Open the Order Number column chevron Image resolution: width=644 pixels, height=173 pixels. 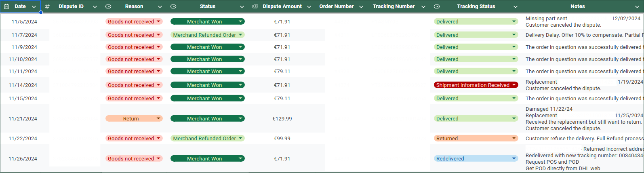(361, 6)
